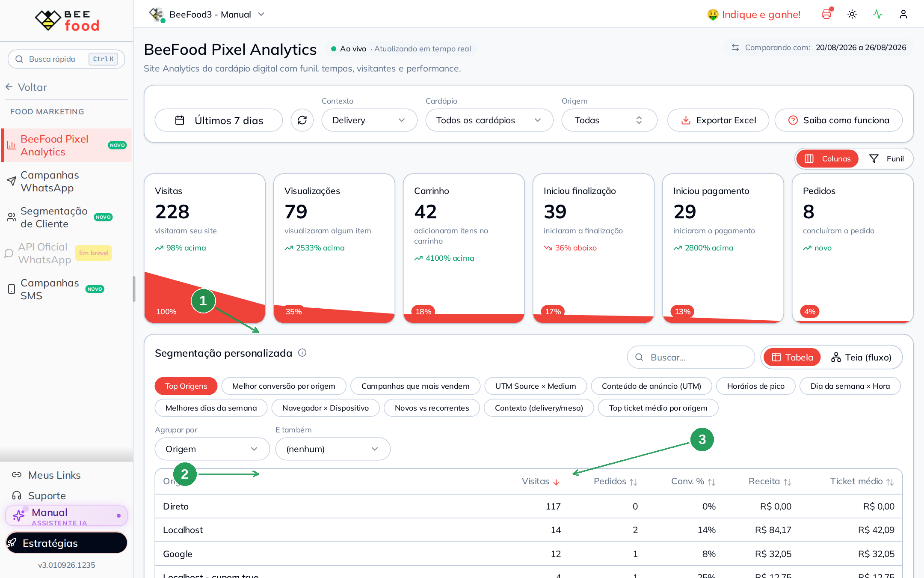Click Saiba como funciona button
The height and width of the screenshot is (578, 924).
838,120
